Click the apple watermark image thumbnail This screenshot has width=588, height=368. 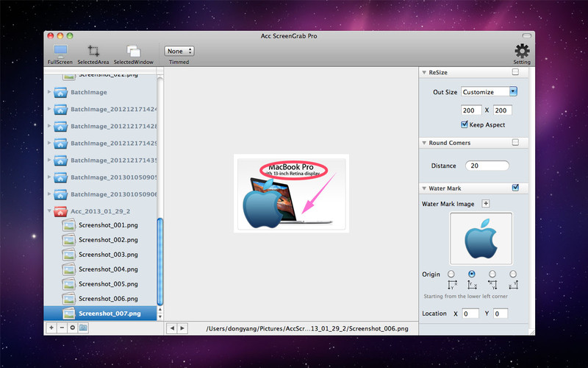point(481,238)
